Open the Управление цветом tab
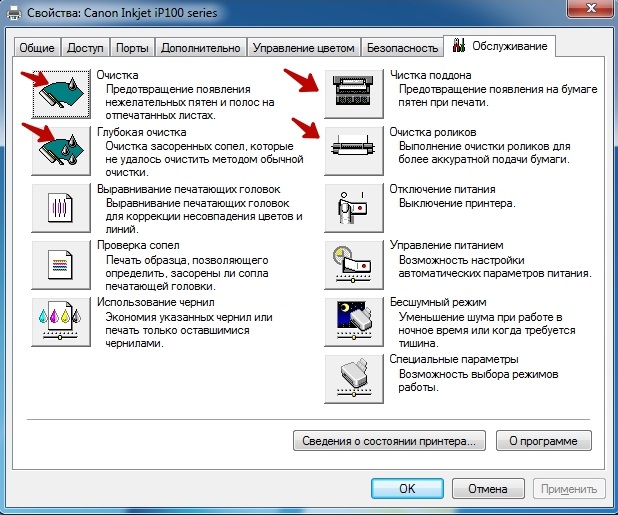 pyautogui.click(x=304, y=48)
